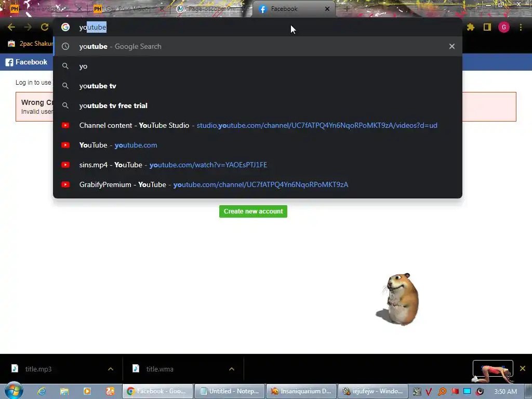532x399 pixels.
Task: Choose the 'yo' search suggestion
Action: point(258,66)
